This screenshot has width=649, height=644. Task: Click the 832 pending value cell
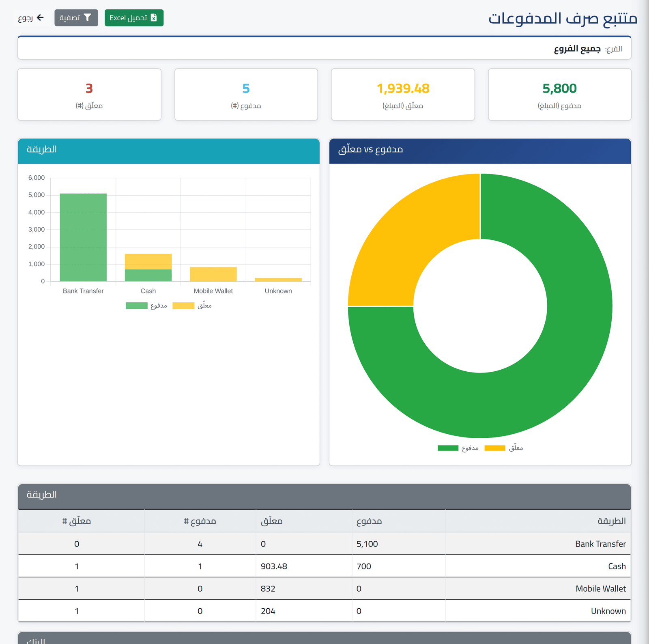(x=304, y=588)
